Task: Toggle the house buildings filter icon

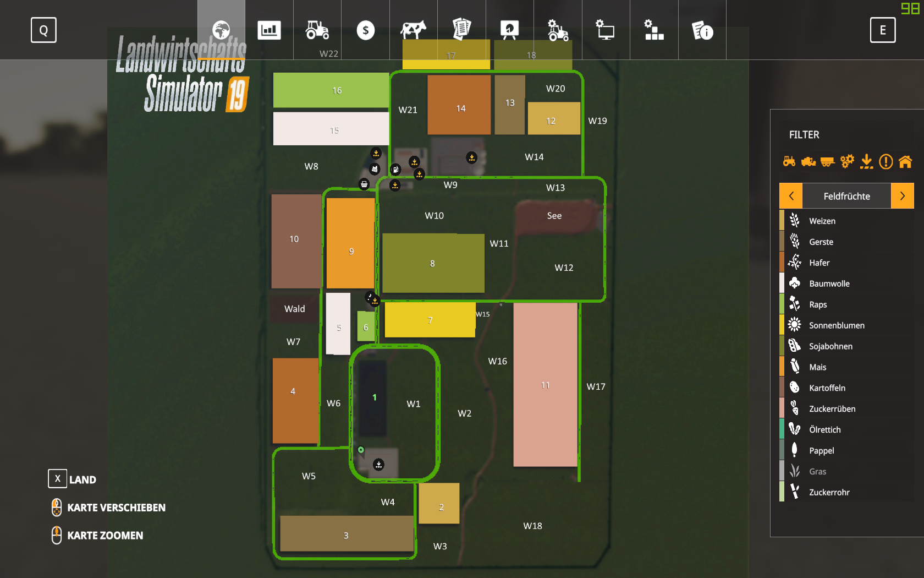Action: pyautogui.click(x=905, y=161)
